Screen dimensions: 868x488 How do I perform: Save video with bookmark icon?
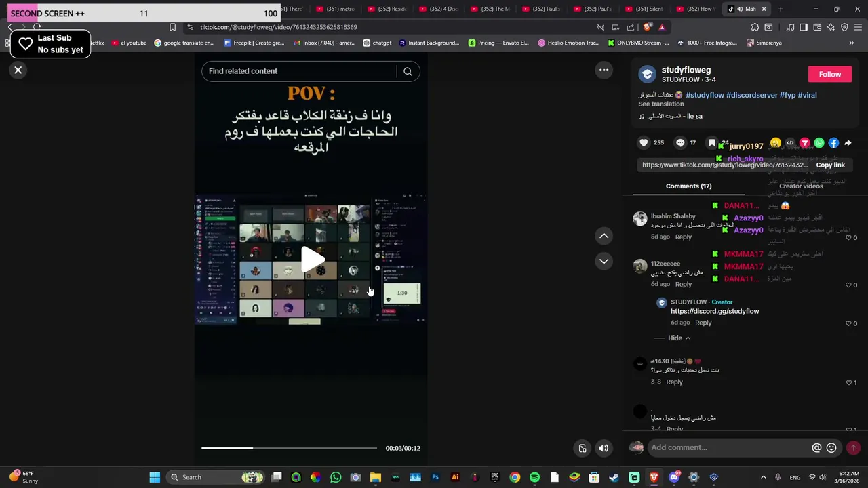pos(711,143)
